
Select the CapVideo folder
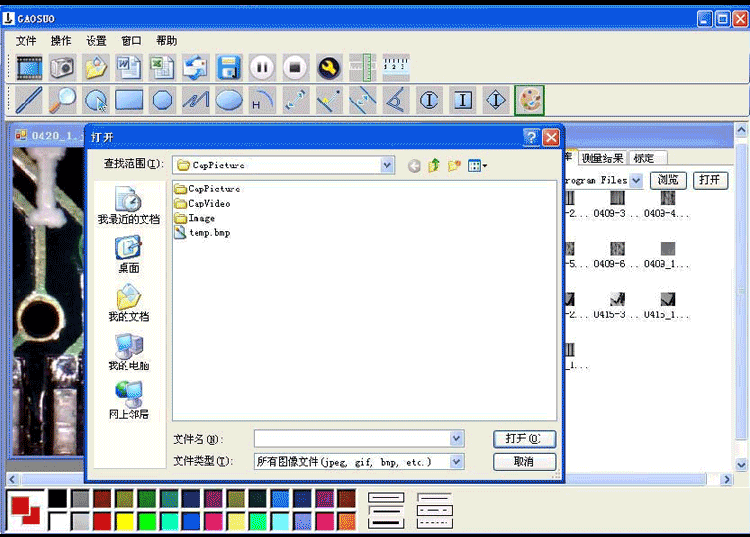coord(202,204)
